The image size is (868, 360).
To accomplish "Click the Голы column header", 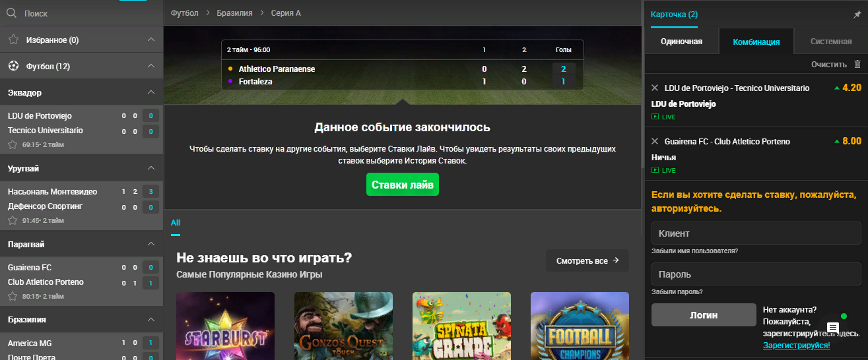I will tap(563, 50).
